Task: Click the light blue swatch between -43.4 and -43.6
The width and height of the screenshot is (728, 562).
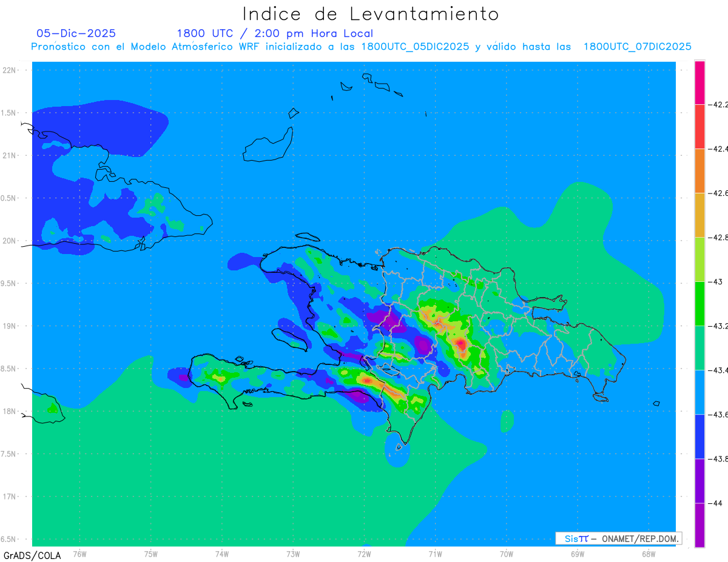Action: 699,392
